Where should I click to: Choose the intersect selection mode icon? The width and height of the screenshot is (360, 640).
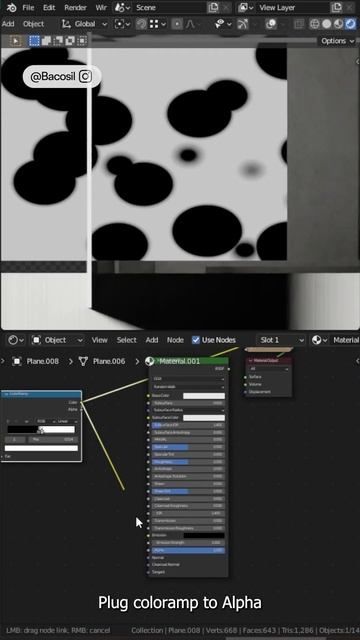coord(82,41)
